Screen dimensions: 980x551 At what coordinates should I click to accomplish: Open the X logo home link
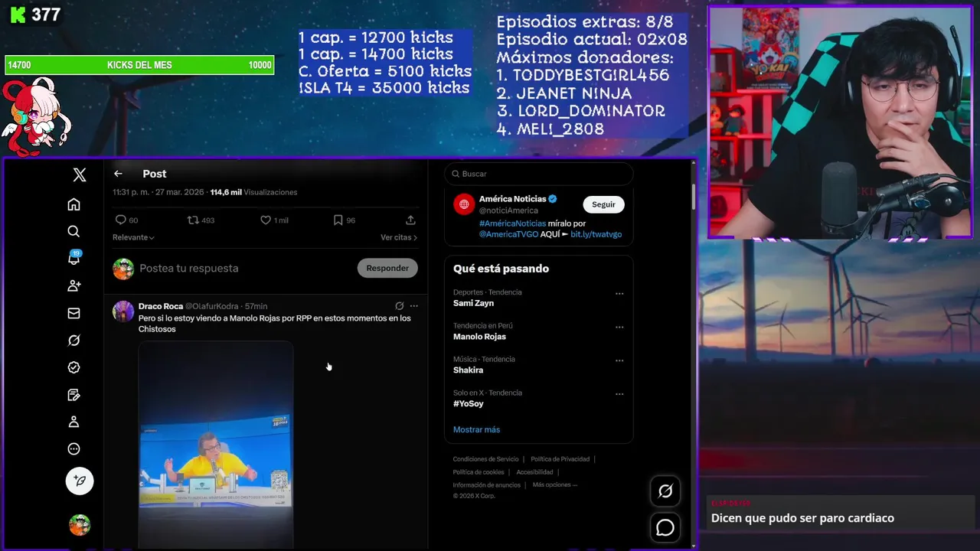[80, 174]
